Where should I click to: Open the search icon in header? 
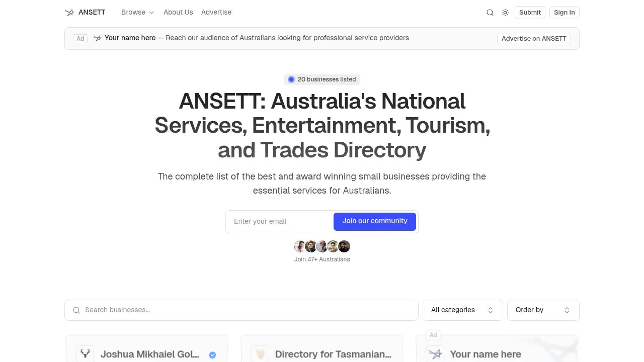tap(490, 13)
